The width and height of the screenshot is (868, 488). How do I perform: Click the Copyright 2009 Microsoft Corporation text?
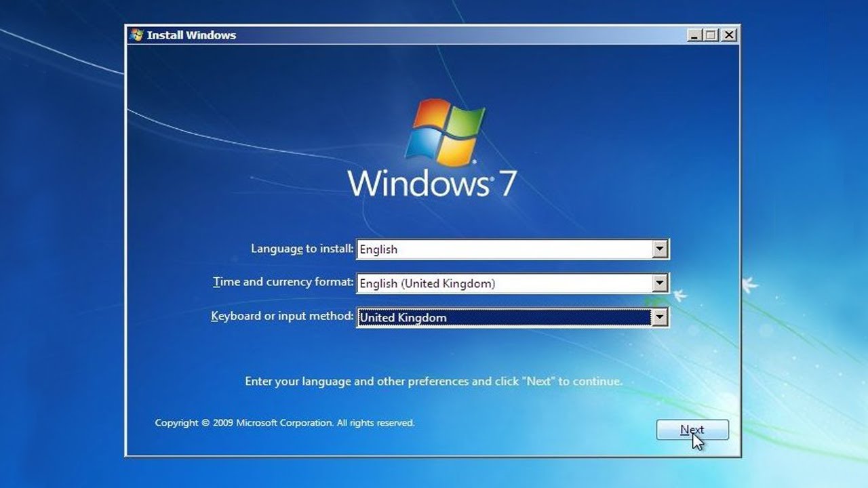[x=285, y=423]
